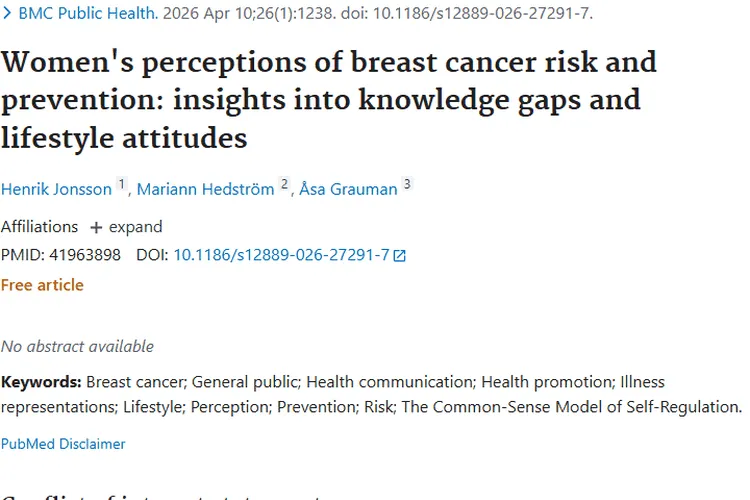Click affiliation superscript 3 after Grauman

click(x=407, y=184)
